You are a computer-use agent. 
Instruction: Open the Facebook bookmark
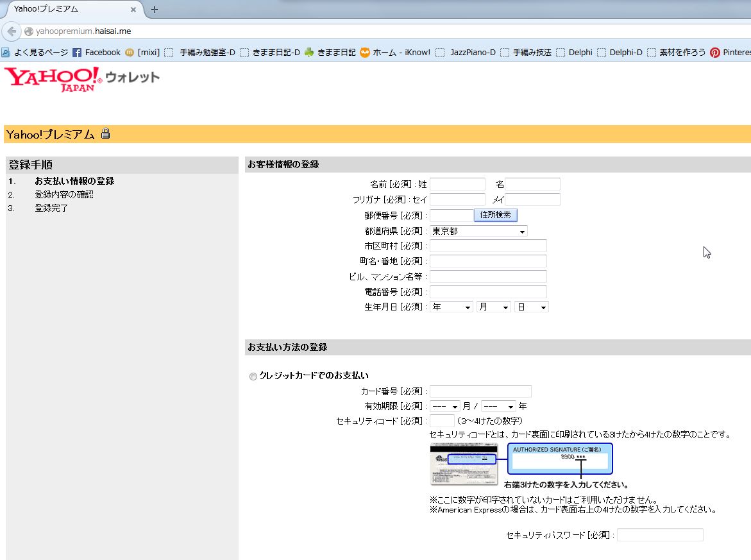point(97,52)
